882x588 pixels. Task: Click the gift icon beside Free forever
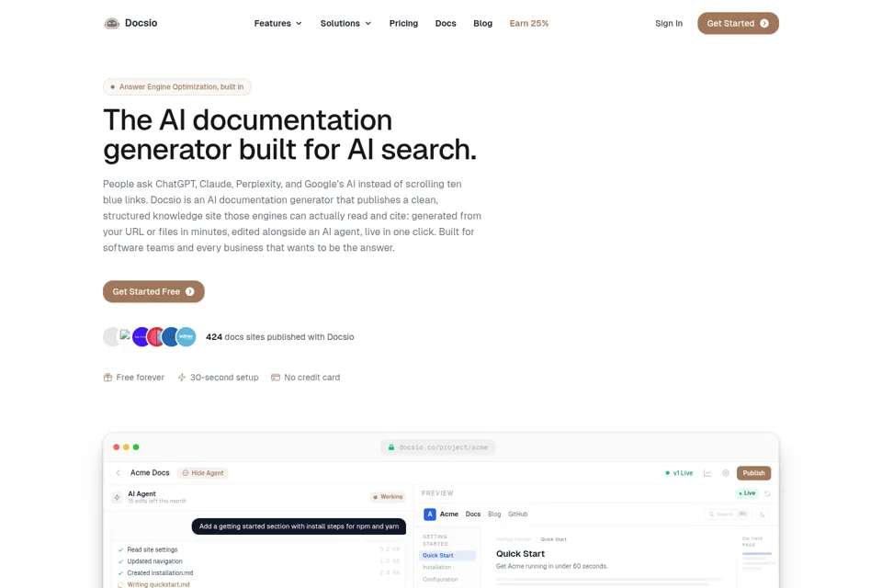tap(107, 378)
